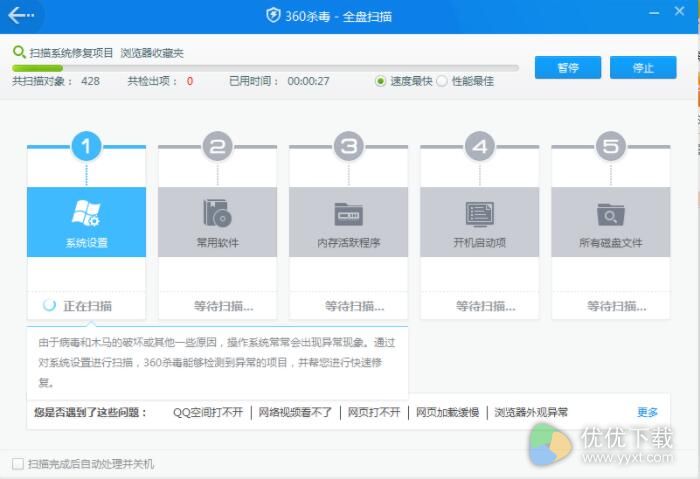Click the green magnifier scan icon

click(19, 52)
